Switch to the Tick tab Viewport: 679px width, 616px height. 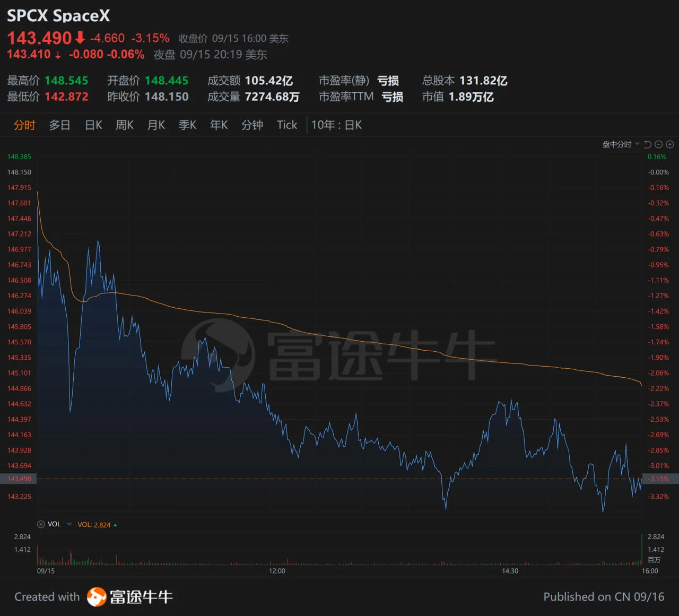pyautogui.click(x=287, y=125)
